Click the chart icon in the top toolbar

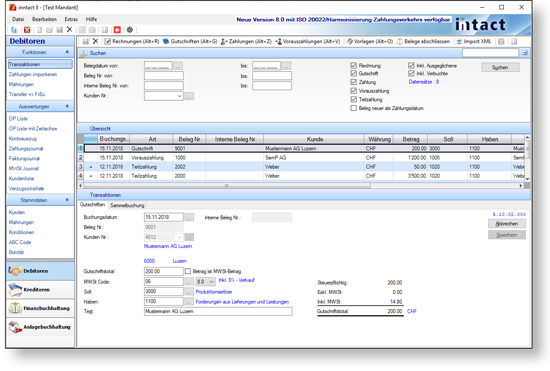point(14,30)
